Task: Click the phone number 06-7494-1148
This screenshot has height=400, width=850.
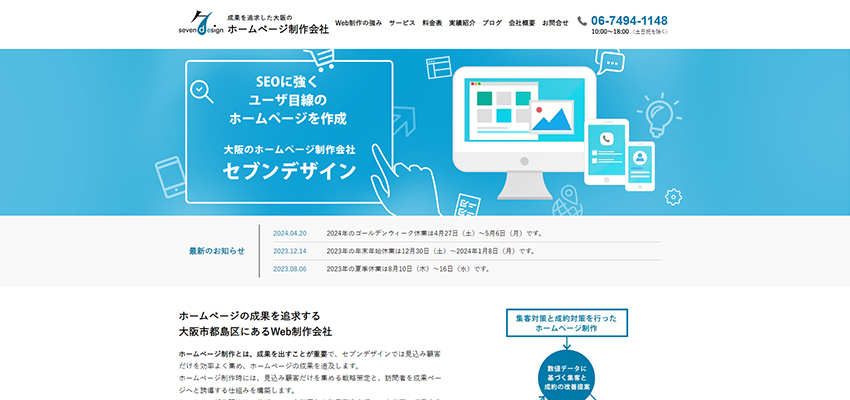Action: point(629,21)
